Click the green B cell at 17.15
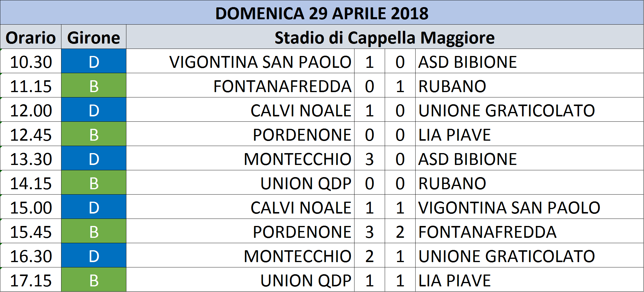The width and height of the screenshot is (644, 292). [x=94, y=280]
